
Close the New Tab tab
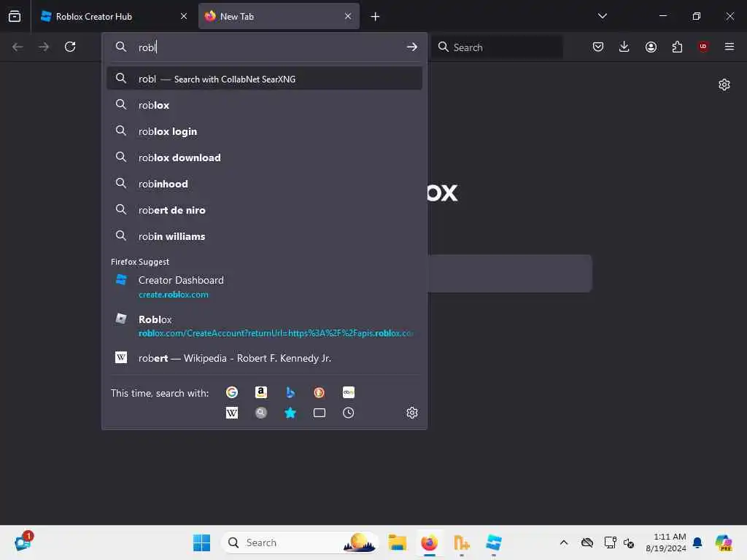(x=348, y=16)
